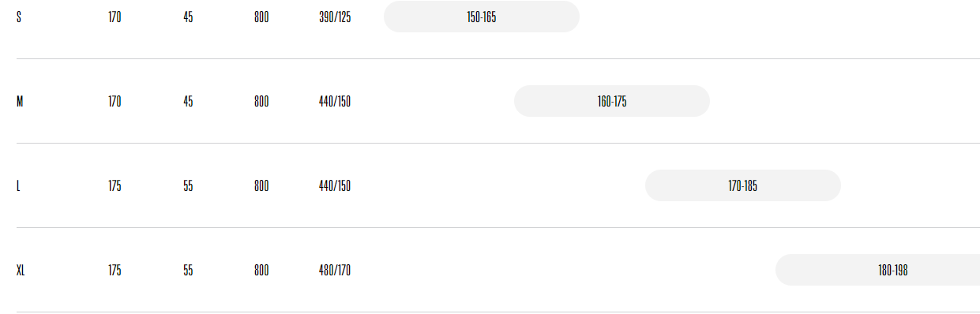Click the 800 value in the L row
This screenshot has width=980, height=314.
[261, 185]
